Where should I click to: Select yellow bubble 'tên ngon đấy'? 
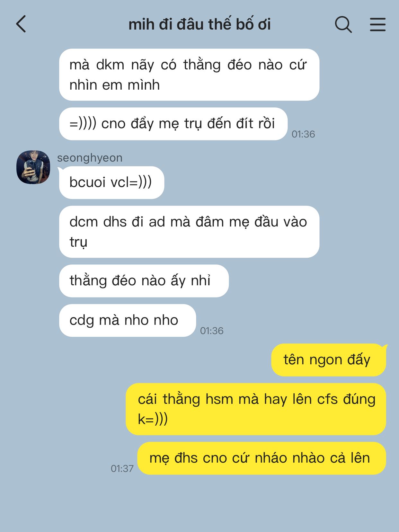pos(329,360)
